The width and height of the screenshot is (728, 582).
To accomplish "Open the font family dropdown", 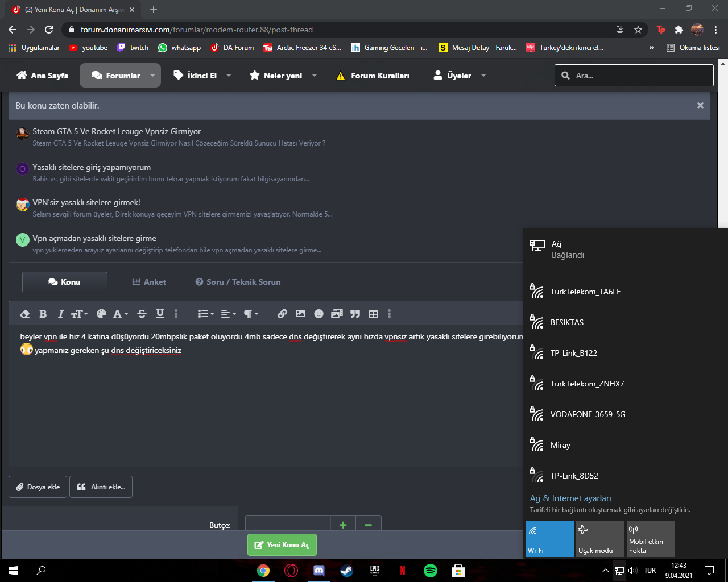I will [x=121, y=314].
